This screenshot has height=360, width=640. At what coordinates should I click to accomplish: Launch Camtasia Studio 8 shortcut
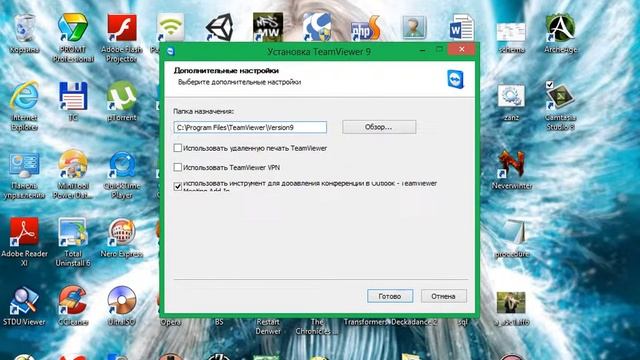[x=560, y=97]
